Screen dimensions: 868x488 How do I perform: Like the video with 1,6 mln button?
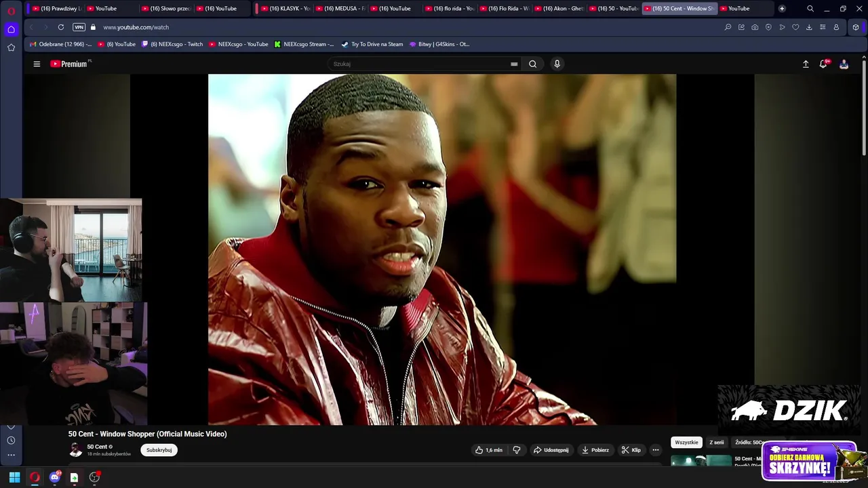click(x=489, y=450)
